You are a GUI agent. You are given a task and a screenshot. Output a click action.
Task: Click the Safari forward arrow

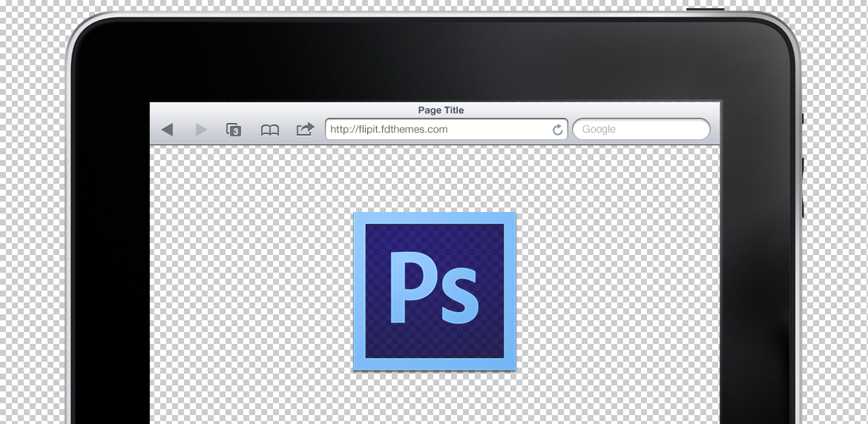point(202,130)
